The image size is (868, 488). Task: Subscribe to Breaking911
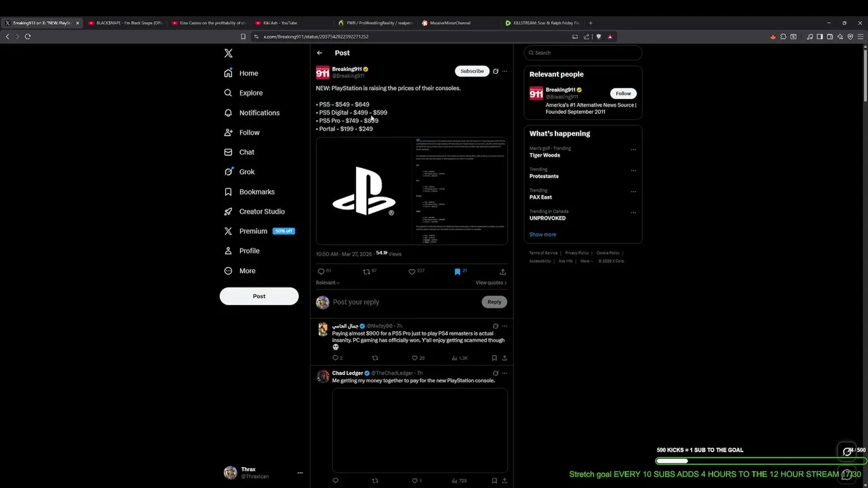click(472, 71)
